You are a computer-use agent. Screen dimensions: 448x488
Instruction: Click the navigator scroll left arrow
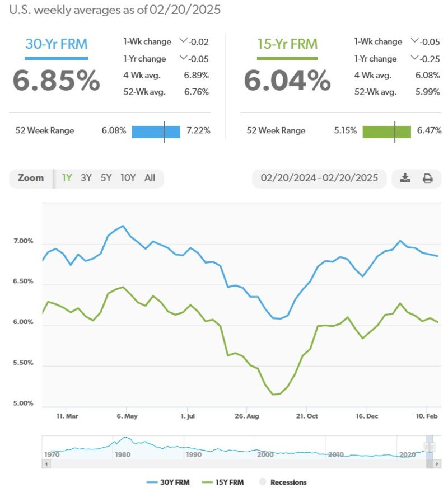coord(46,464)
